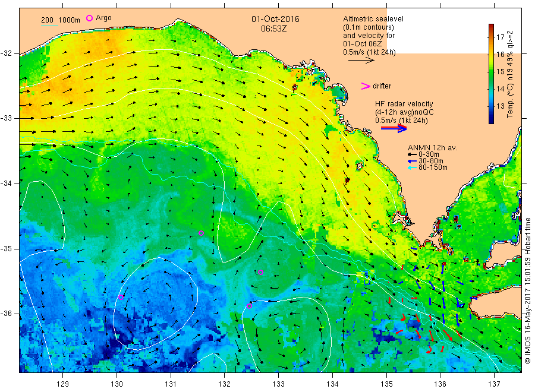Viewport: 535px width, 392px height.
Task: Click the -35 latitude axis label
Action: coord(6,248)
